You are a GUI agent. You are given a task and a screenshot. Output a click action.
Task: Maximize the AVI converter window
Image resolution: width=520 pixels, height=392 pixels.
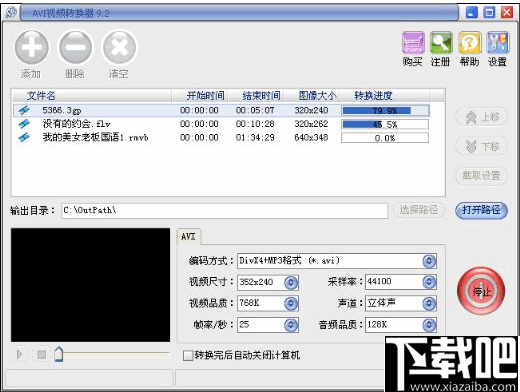(x=489, y=13)
